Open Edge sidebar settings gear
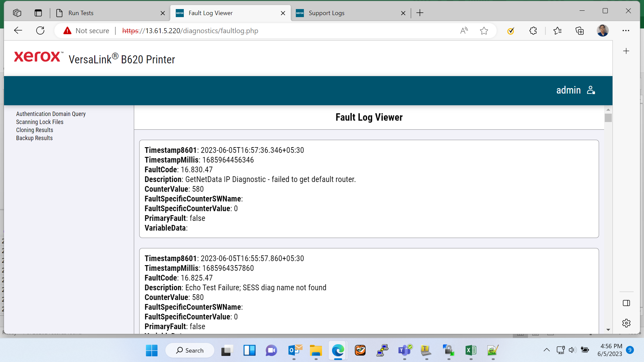Screen dimensions: 644x362 coord(626,323)
